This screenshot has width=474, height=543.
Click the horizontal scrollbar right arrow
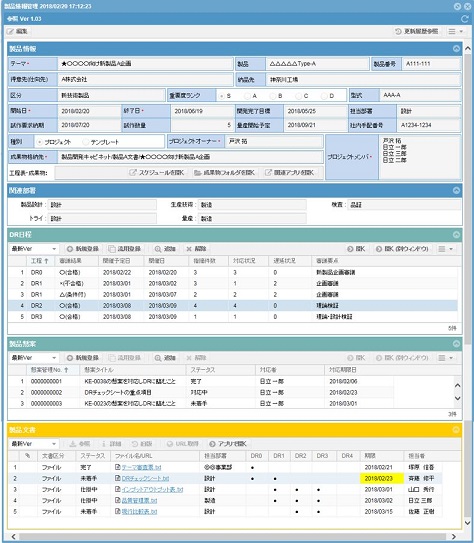(x=454, y=536)
